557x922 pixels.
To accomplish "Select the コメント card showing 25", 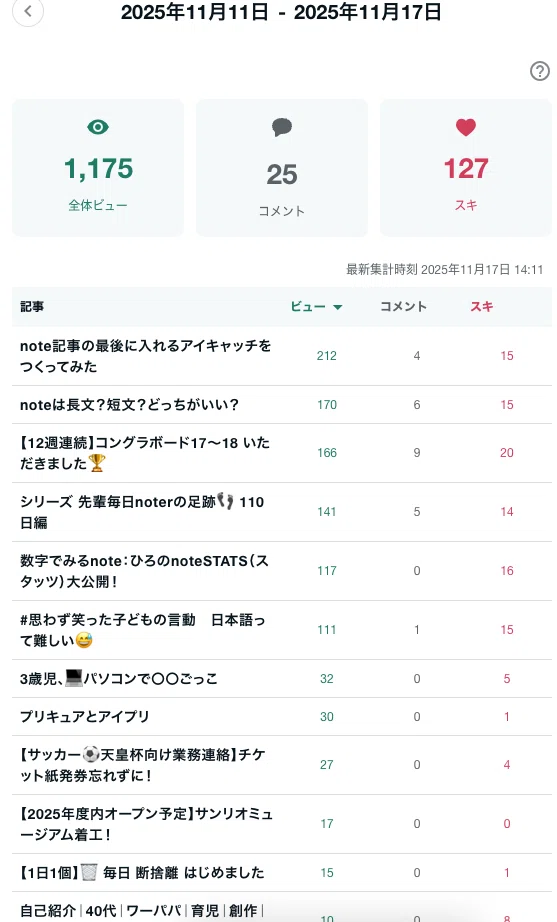I will tap(282, 168).
